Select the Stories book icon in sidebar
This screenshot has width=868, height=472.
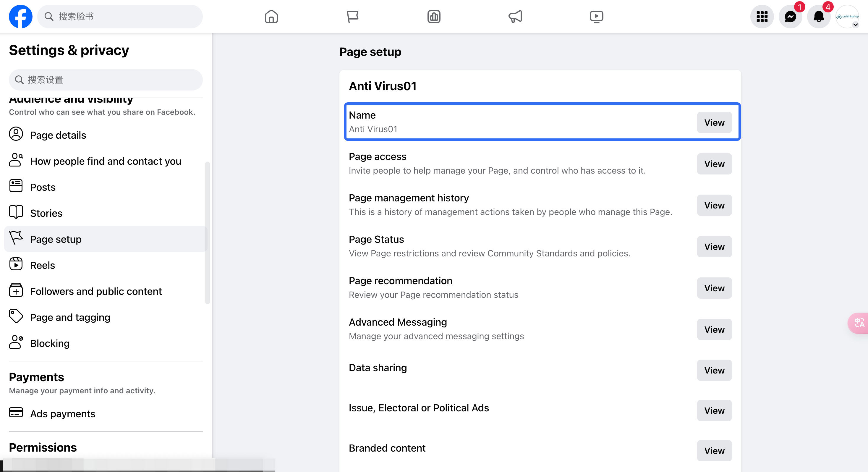point(16,212)
